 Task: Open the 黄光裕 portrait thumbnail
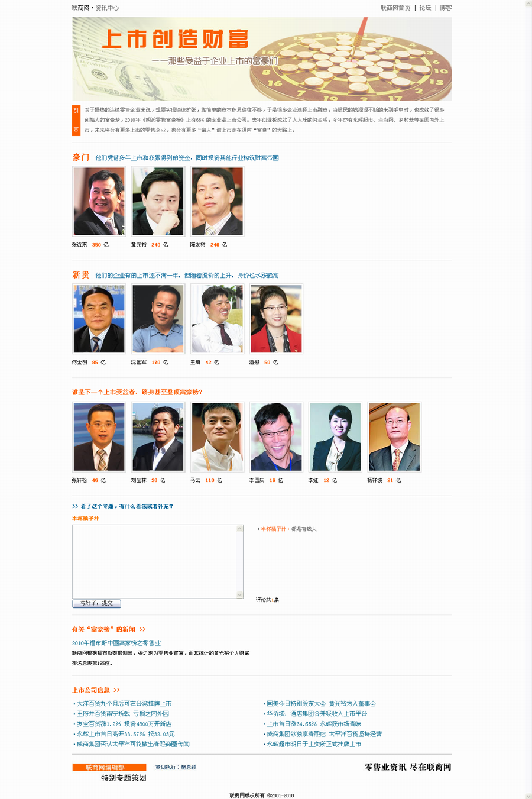click(158, 202)
